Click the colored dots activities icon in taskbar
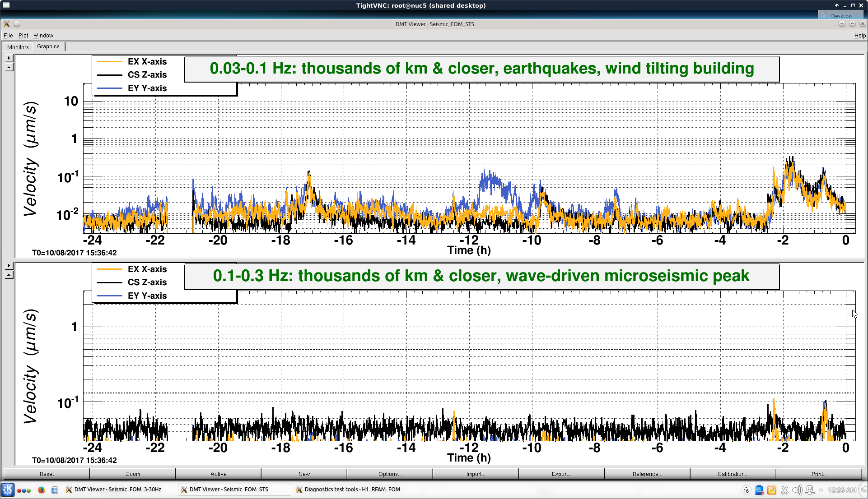Image resolution: width=868 pixels, height=499 pixels. 24,490
